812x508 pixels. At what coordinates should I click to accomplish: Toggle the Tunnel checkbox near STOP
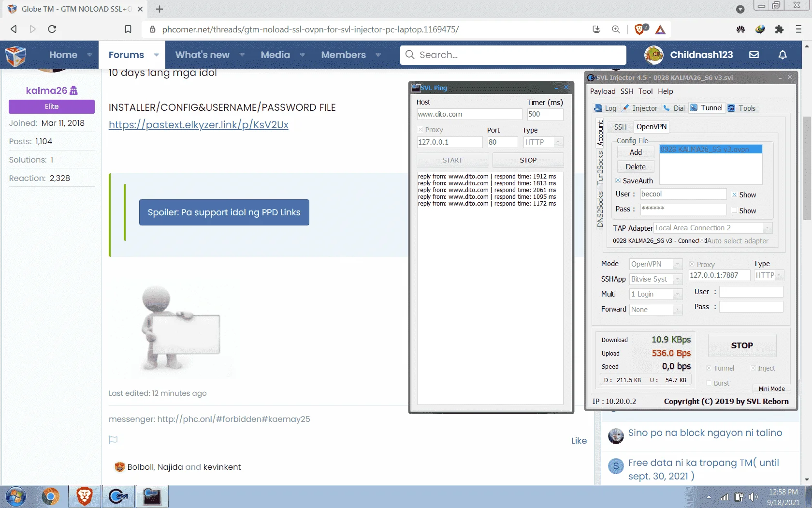coord(709,368)
